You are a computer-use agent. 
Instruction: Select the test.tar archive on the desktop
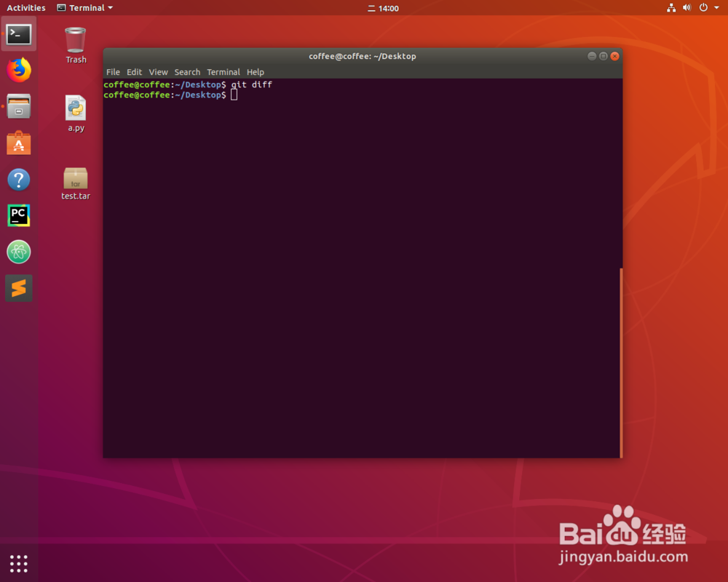pyautogui.click(x=76, y=184)
